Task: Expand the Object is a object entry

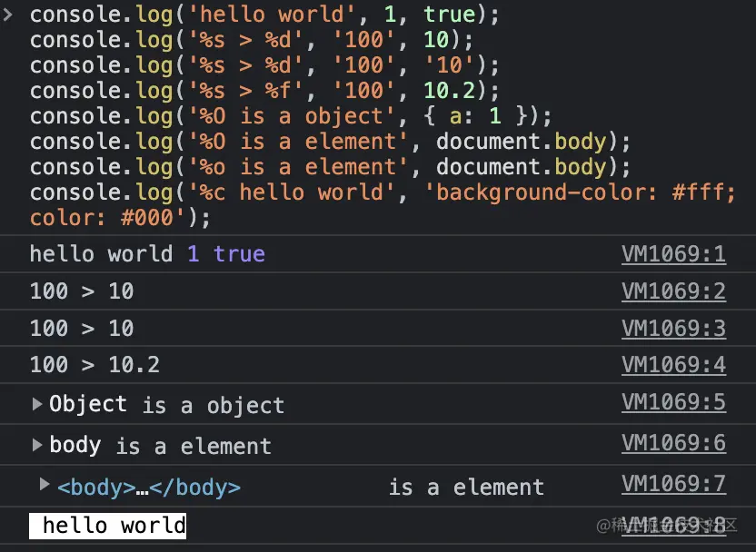Action: (36, 404)
